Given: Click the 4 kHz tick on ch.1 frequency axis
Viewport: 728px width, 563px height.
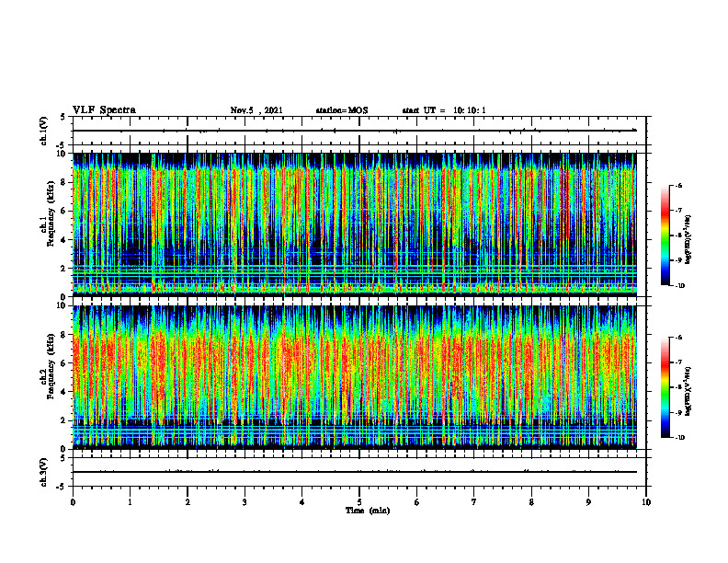Looking at the screenshot, I should pos(64,240).
